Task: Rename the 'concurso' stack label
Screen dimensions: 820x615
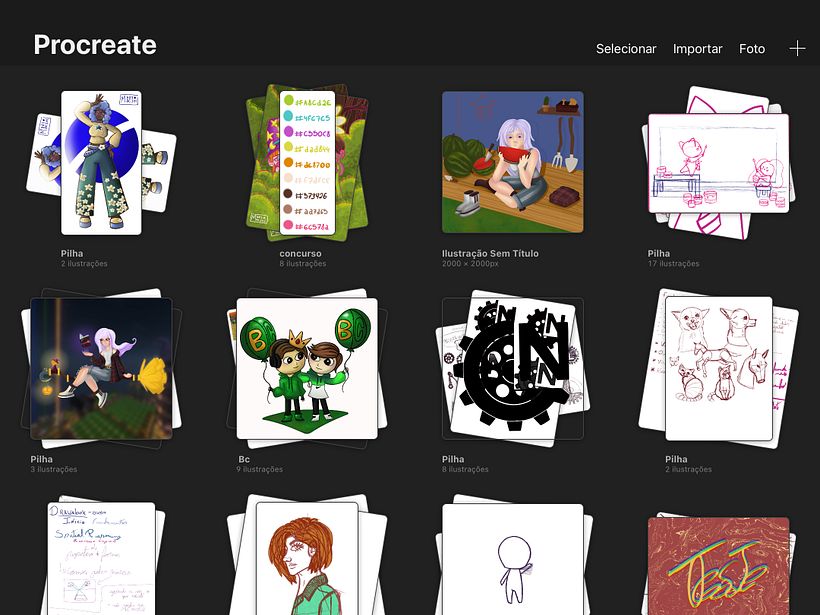Action: (300, 254)
